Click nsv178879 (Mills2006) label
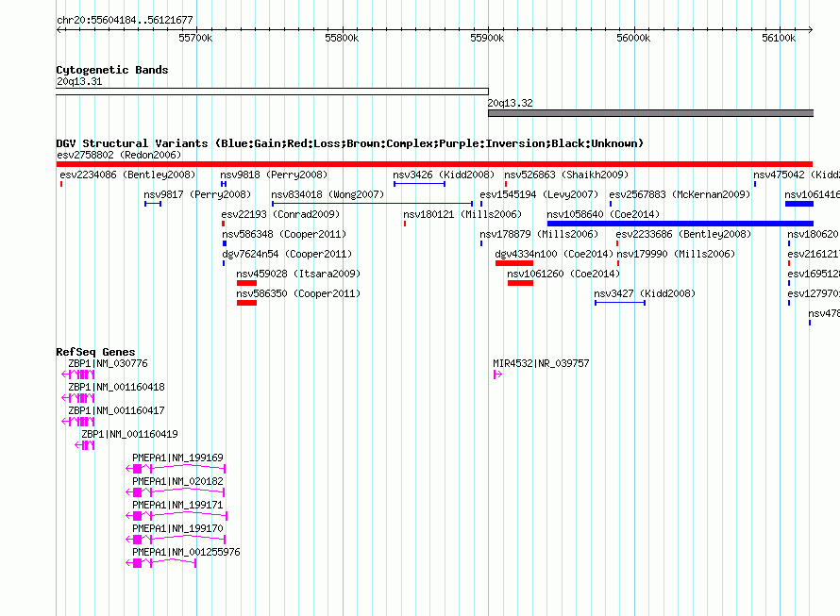The width and height of the screenshot is (840, 616). pos(539,234)
